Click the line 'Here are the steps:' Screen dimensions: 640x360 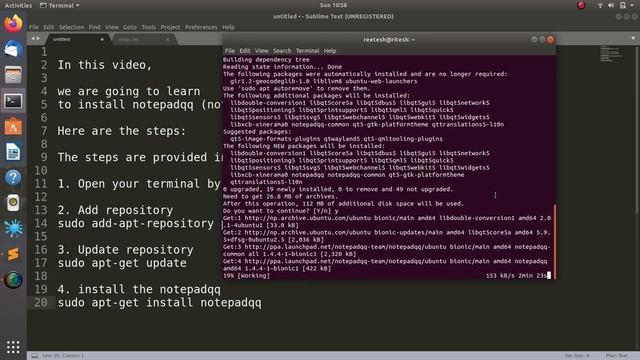(122, 131)
